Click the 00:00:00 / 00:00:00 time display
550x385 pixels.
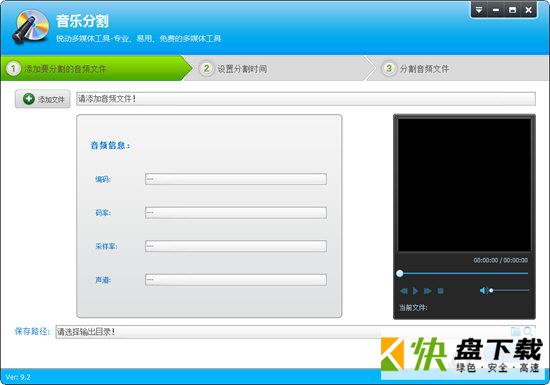(x=501, y=260)
